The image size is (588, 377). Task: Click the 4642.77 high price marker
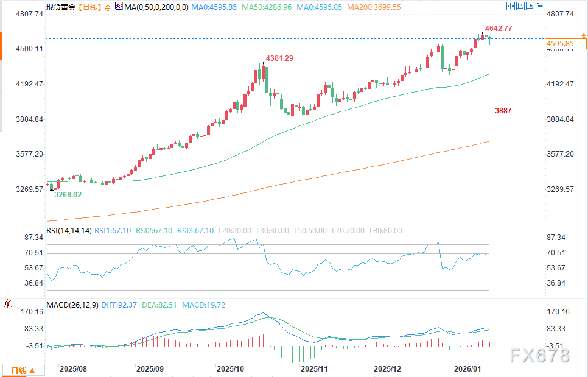click(498, 29)
